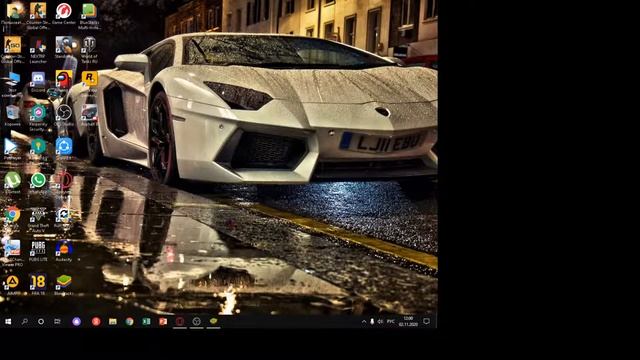Launch World of Tanks shortcut
640x360 pixels.
point(89,45)
